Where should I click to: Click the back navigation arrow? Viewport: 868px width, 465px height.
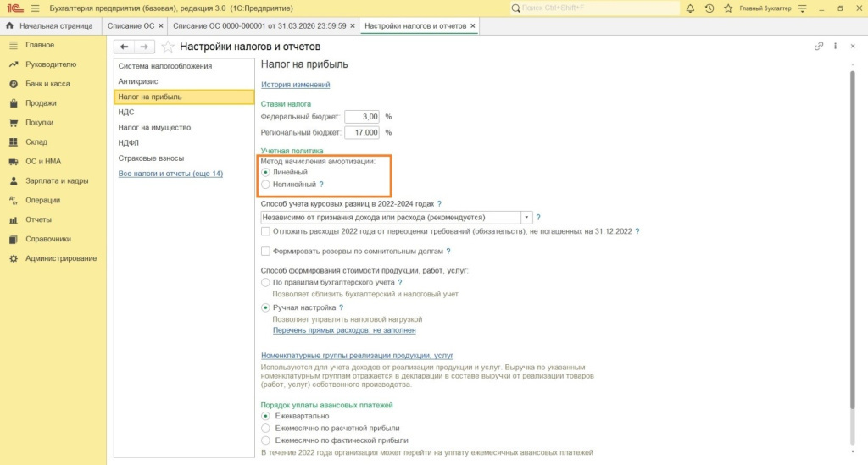coord(125,47)
